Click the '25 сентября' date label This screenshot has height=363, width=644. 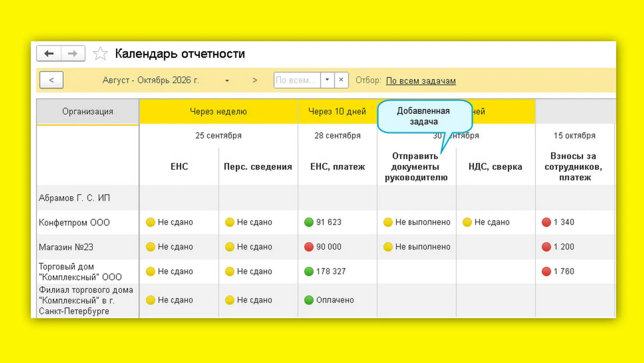coord(218,136)
